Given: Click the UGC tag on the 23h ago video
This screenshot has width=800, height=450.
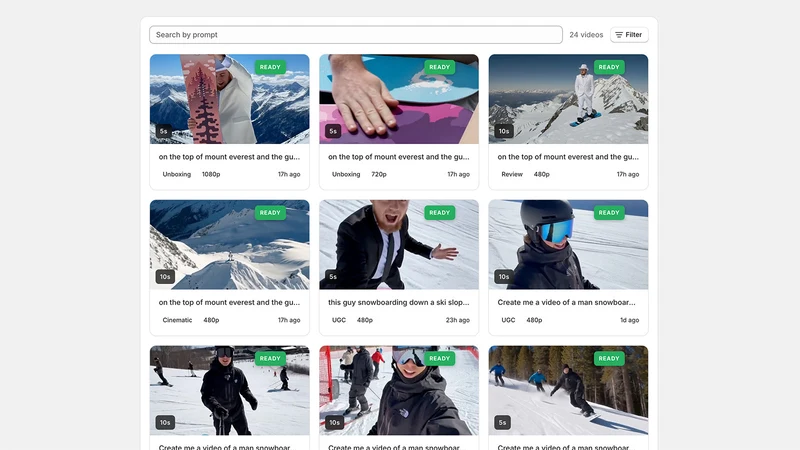Looking at the screenshot, I should (x=339, y=320).
